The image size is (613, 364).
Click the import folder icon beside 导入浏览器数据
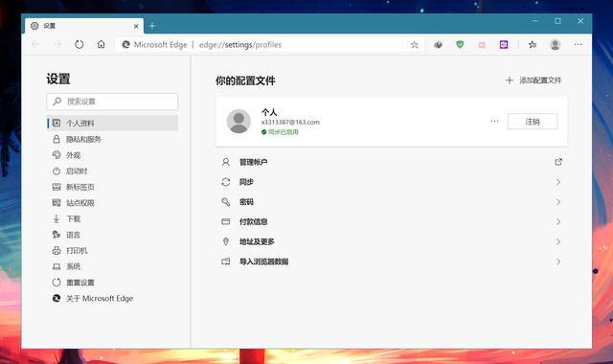pos(226,262)
